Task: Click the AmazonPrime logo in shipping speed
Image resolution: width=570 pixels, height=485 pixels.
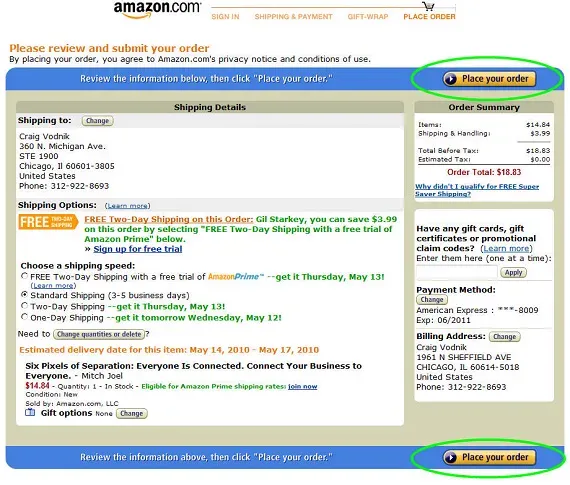Action: pos(235,277)
